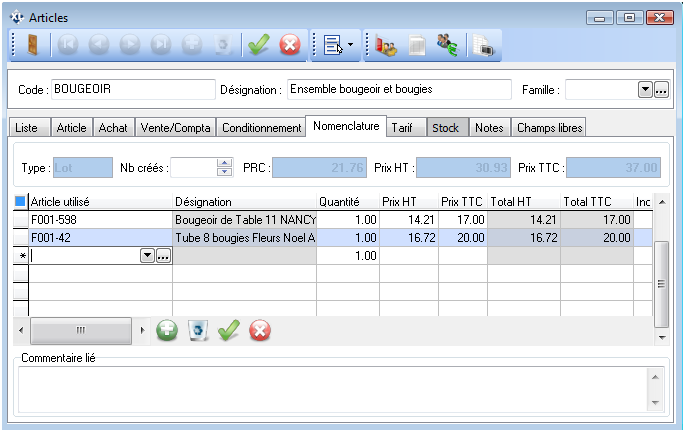Open the Vente/Compta tab
The height and width of the screenshot is (432, 685).
[175, 128]
